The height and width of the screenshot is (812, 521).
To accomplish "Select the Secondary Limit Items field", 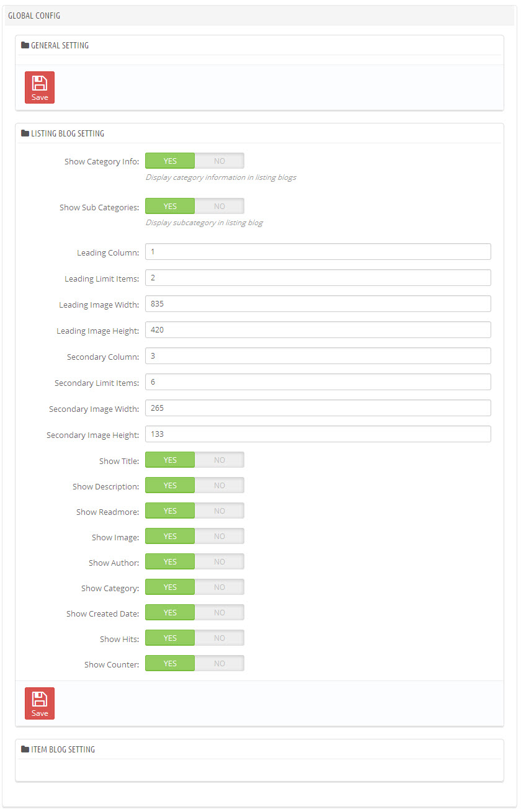I will [318, 382].
